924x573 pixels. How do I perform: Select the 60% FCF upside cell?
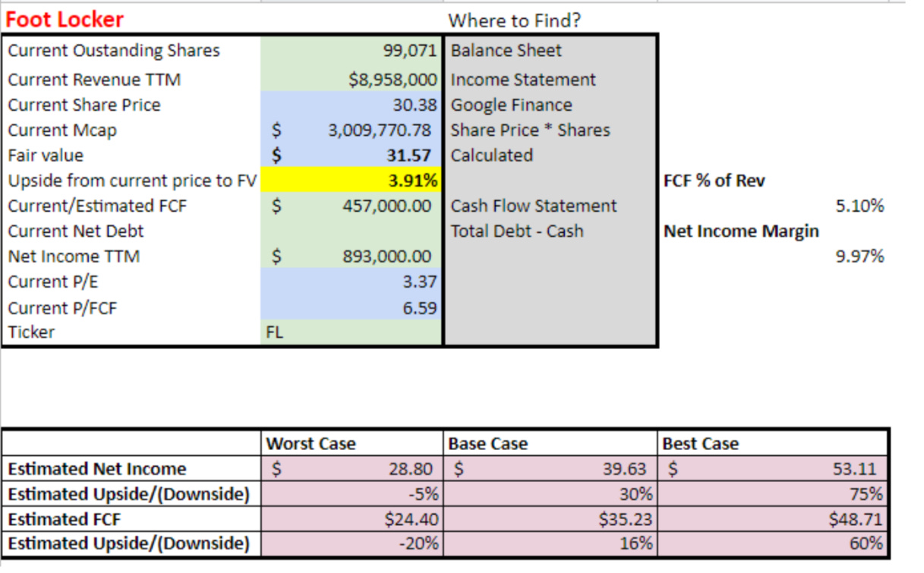tap(773, 543)
